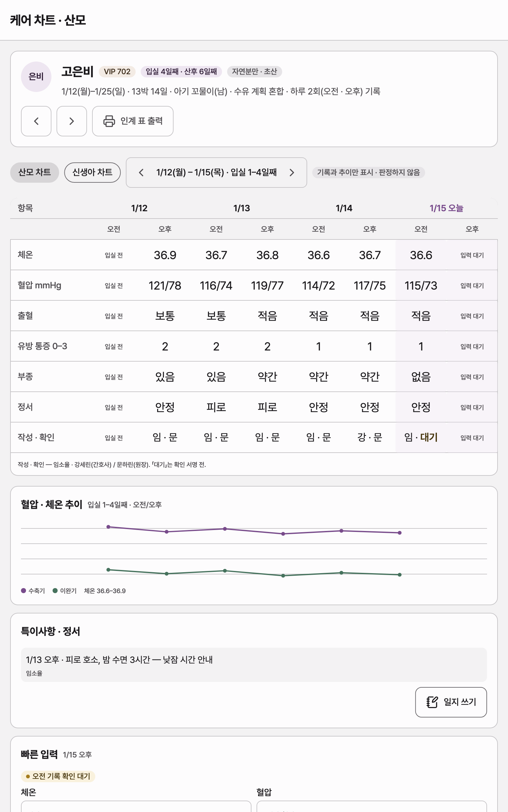Select the 1/12 date column header
This screenshot has width=508, height=812.
(x=139, y=208)
